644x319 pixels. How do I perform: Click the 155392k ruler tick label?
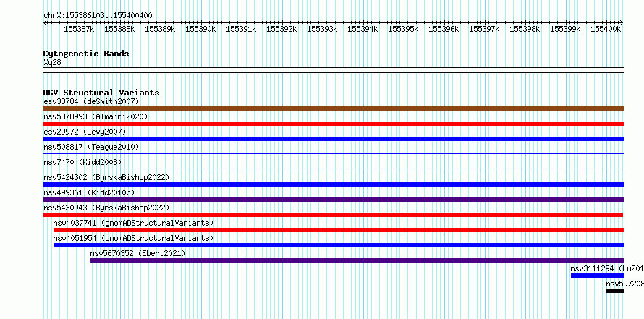tap(281, 29)
